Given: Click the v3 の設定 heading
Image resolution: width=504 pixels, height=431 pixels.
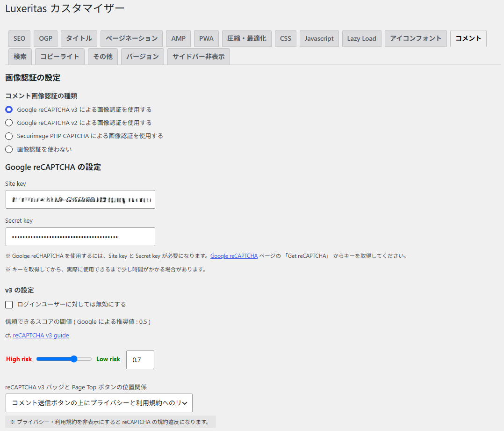Looking at the screenshot, I should [x=20, y=290].
